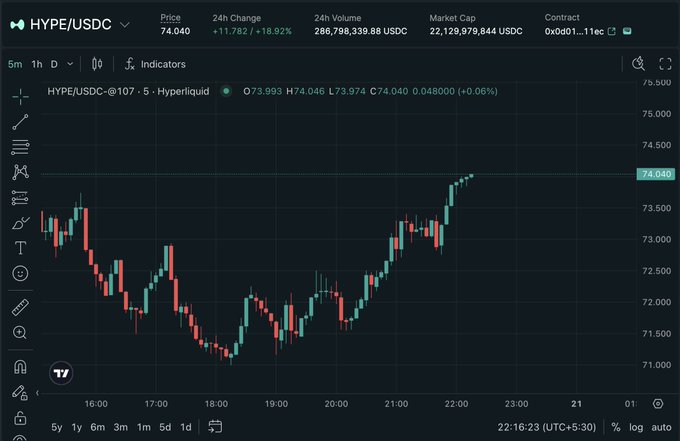The image size is (680, 441).
Task: Set chart range to 3m
Action: click(121, 427)
